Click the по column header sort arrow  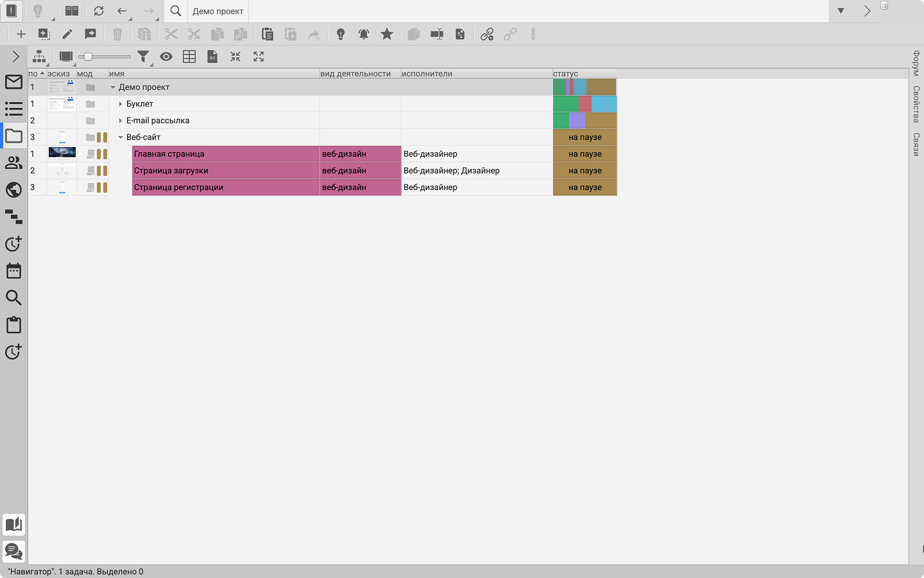[x=42, y=74]
